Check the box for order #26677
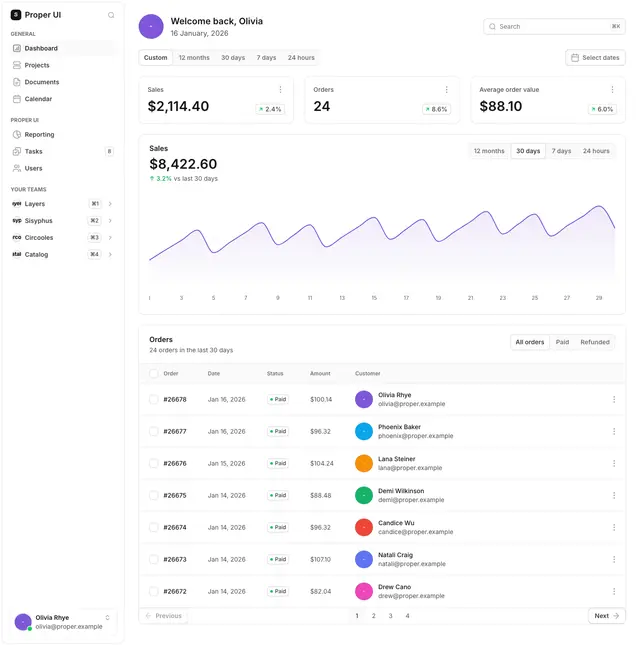 coord(153,431)
